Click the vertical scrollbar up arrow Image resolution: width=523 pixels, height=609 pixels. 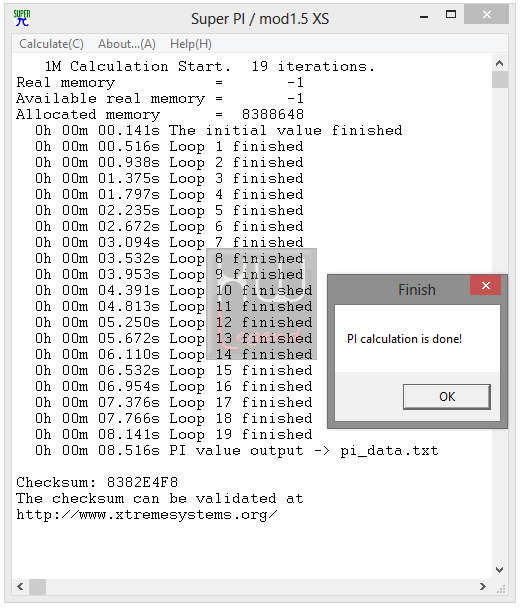pos(499,63)
